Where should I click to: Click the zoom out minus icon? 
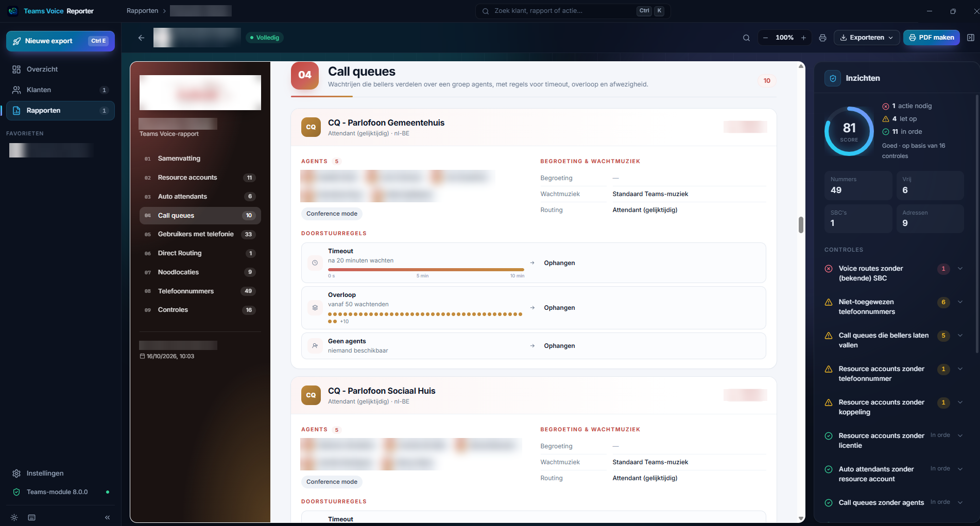click(765, 38)
